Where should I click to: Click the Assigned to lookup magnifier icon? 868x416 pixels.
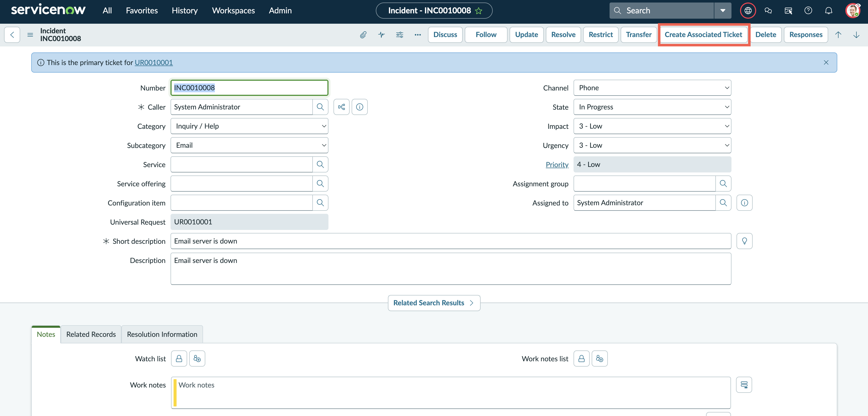[723, 203]
